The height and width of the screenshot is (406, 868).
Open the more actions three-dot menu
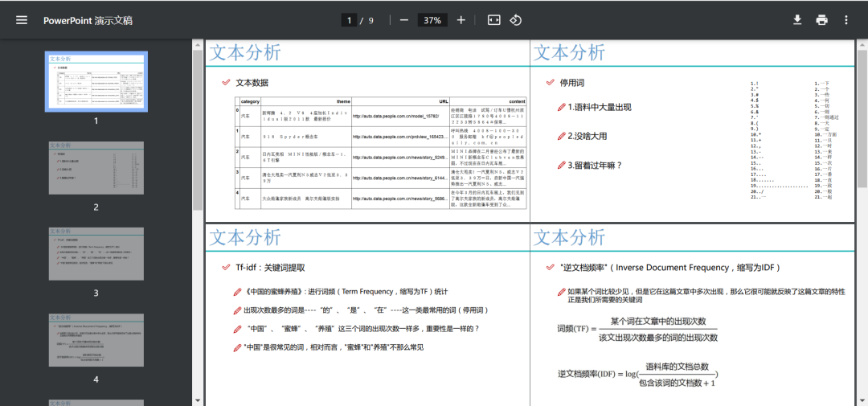tap(845, 20)
